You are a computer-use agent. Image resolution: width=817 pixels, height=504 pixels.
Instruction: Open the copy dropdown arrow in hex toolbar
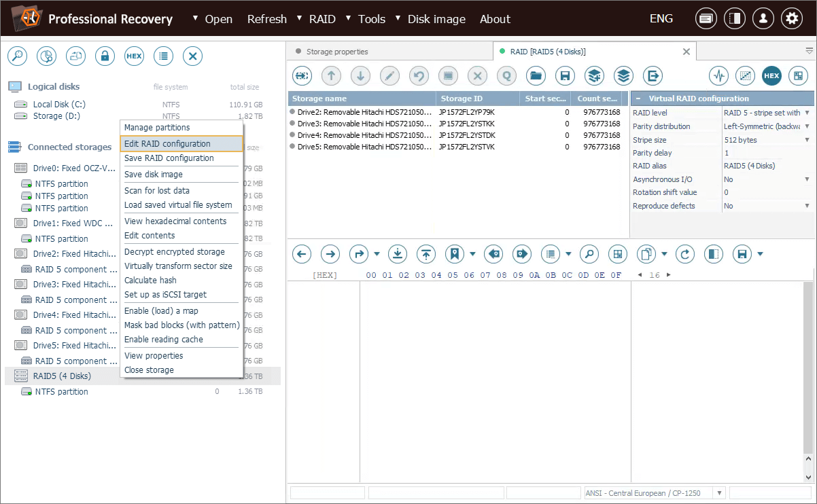coord(665,254)
